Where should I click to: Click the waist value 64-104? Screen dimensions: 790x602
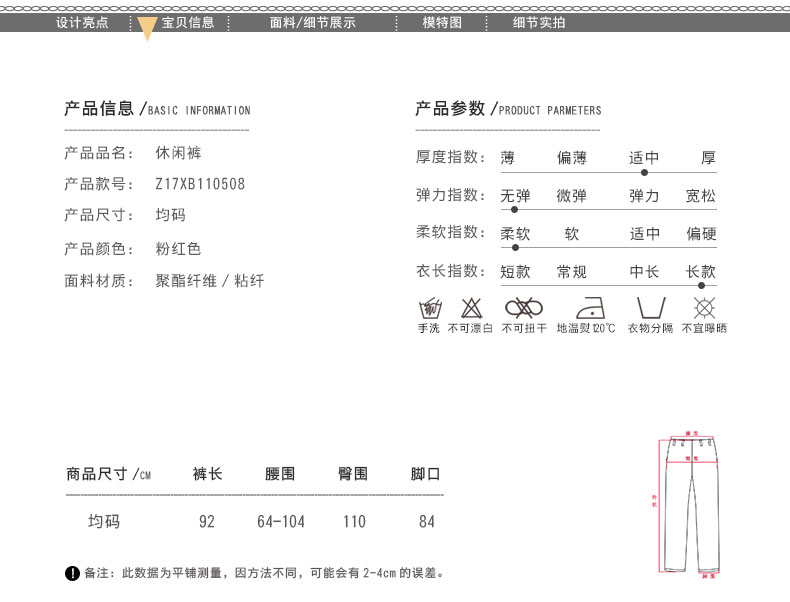[281, 521]
